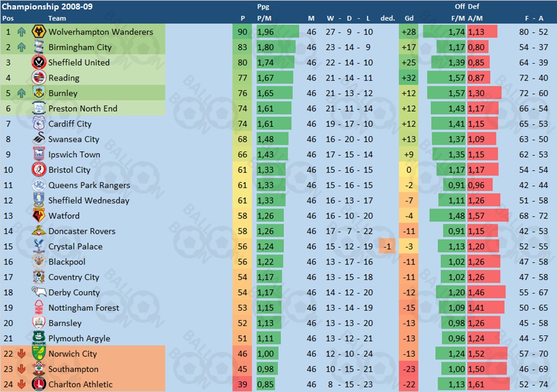Image resolution: width=557 pixels, height=392 pixels.
Task: Click the Norwich City canary crest
Action: [x=39, y=354]
